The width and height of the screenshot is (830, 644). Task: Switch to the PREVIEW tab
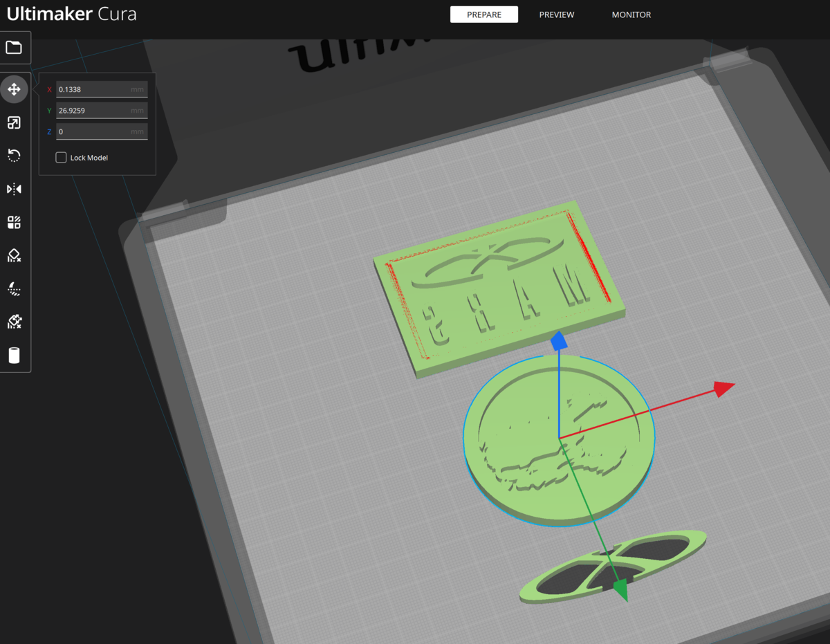557,15
